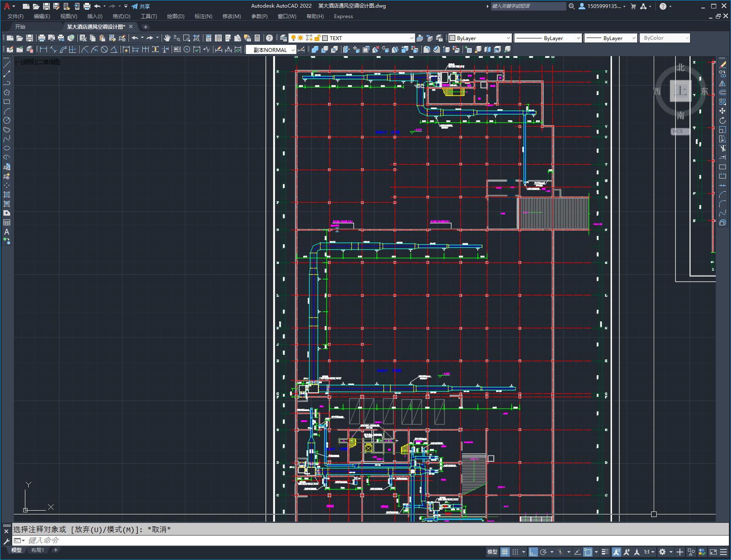Toggle the layer lock icon in layer dropdown
The image size is (731, 560).
318,38
